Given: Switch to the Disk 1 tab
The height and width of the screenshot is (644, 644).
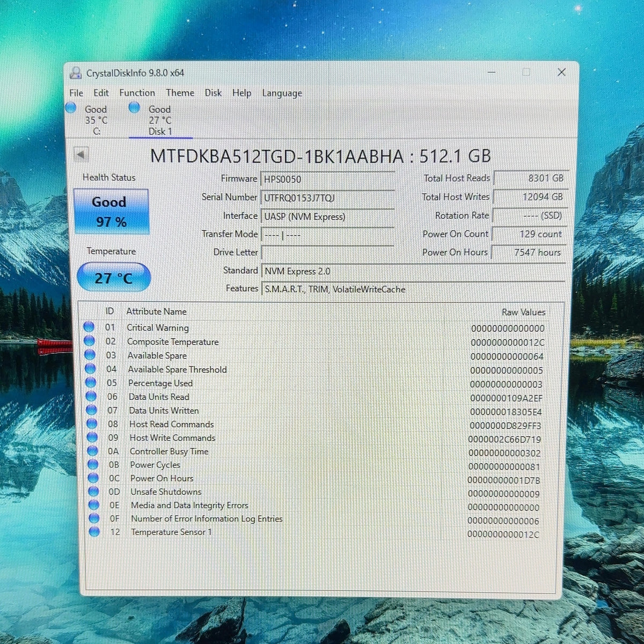Looking at the screenshot, I should click(x=160, y=120).
